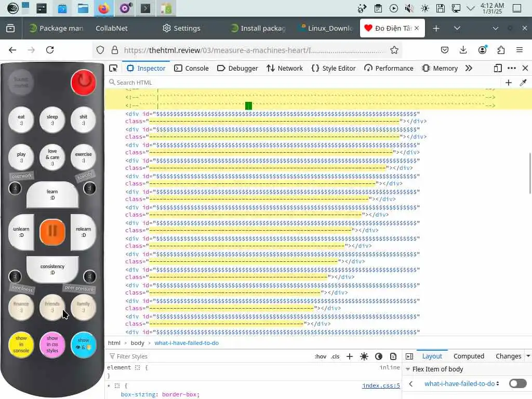Image resolution: width=532 pixels, height=399 pixels.
Task: Click yellow show in console button
Action: [21, 345]
